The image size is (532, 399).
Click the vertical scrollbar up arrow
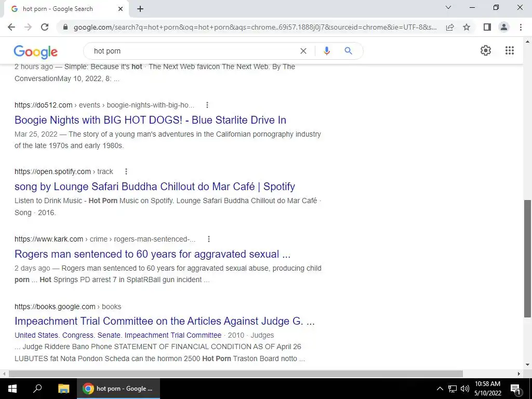click(x=527, y=42)
